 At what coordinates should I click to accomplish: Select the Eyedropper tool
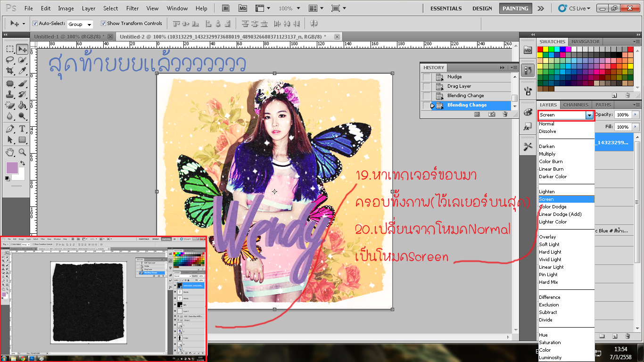pyautogui.click(x=22, y=71)
